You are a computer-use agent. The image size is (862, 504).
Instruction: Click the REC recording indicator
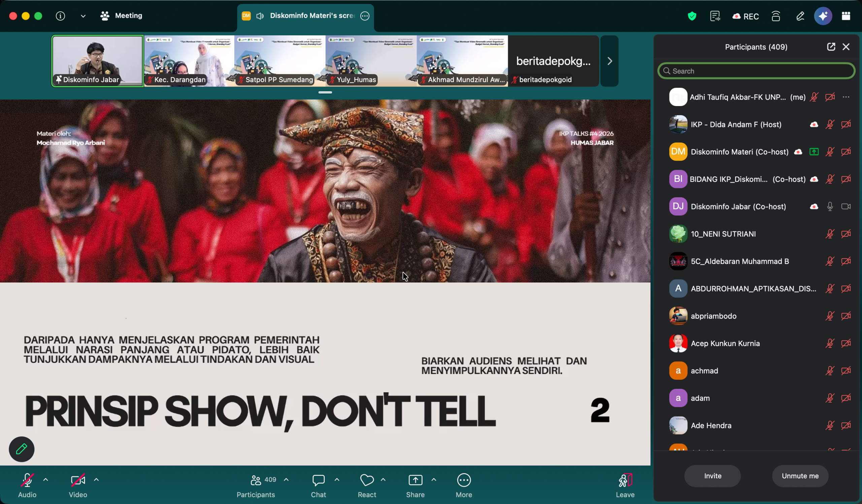point(746,16)
